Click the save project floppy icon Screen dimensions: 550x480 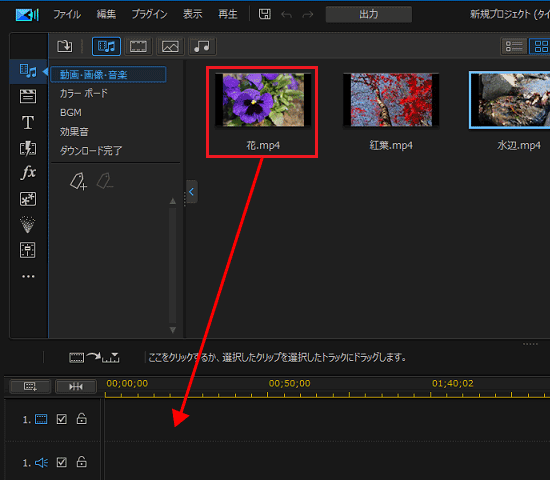(264, 14)
